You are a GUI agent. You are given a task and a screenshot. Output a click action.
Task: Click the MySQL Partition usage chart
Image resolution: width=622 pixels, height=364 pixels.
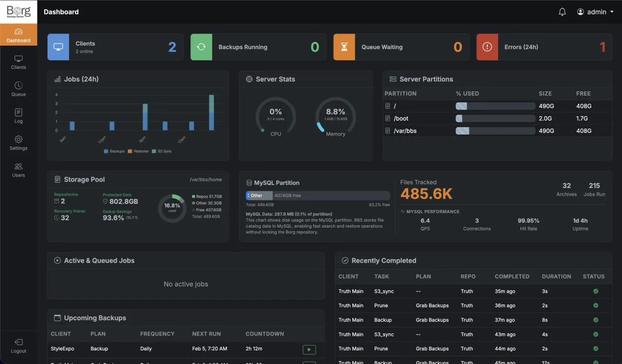[317, 195]
